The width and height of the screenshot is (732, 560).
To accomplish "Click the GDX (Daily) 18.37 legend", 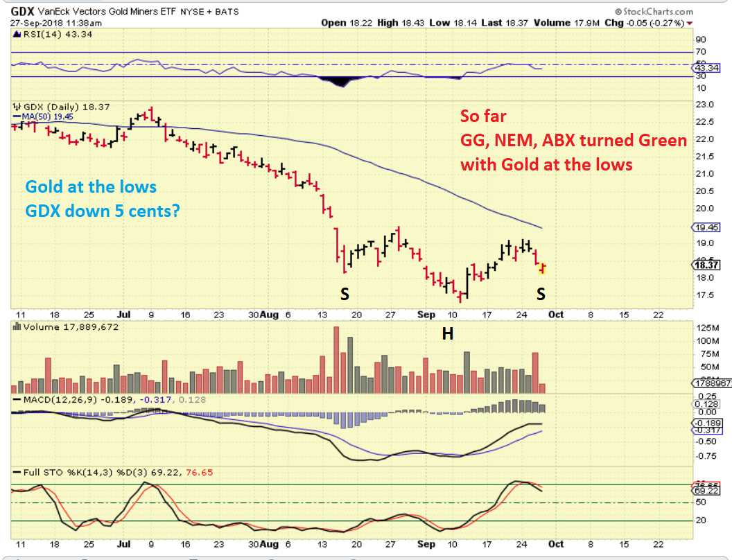I will [x=67, y=107].
